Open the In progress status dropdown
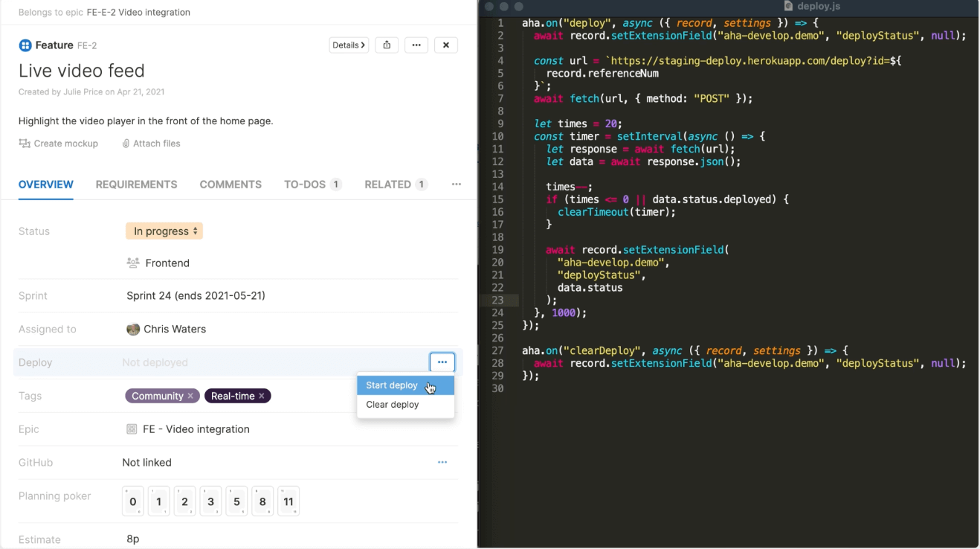Viewport: 980px width, 549px height. coord(164,231)
